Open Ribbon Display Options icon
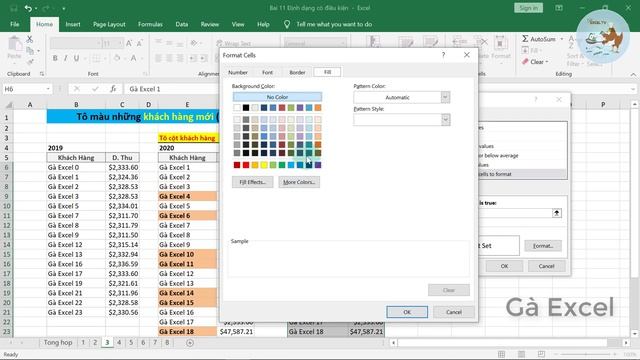This screenshot has width=640, height=360. pos(559,8)
